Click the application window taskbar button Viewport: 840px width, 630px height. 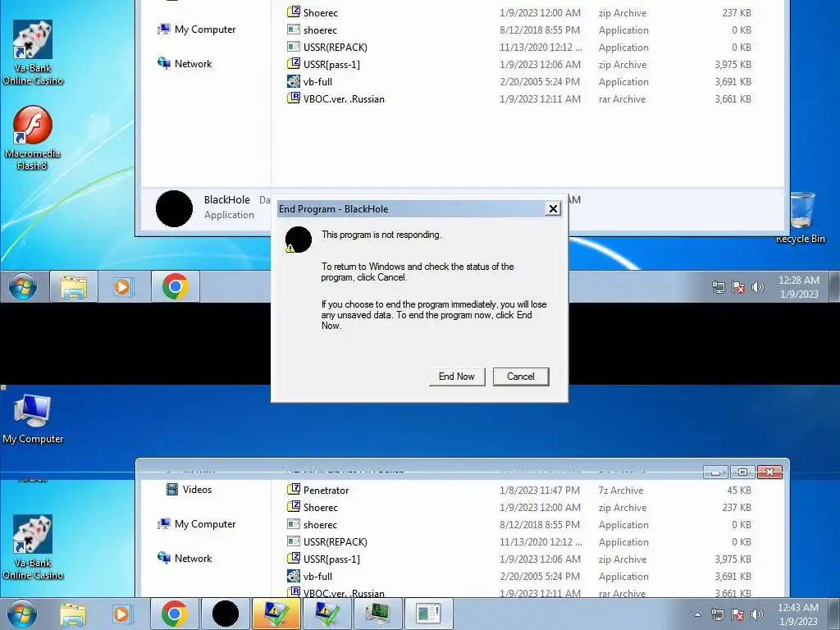pyautogui.click(x=428, y=614)
